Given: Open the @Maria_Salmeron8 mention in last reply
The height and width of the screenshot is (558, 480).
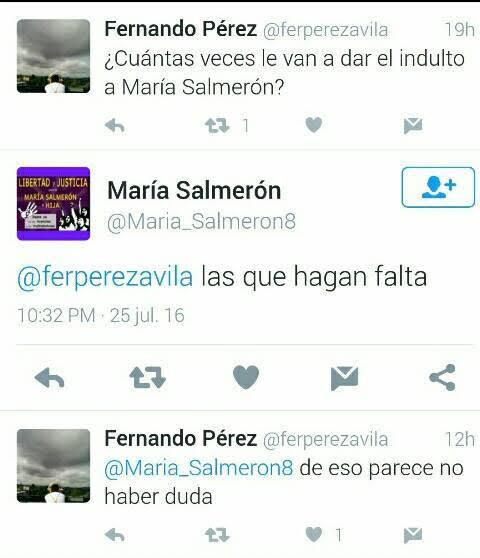Looking at the screenshot, I should [199, 468].
